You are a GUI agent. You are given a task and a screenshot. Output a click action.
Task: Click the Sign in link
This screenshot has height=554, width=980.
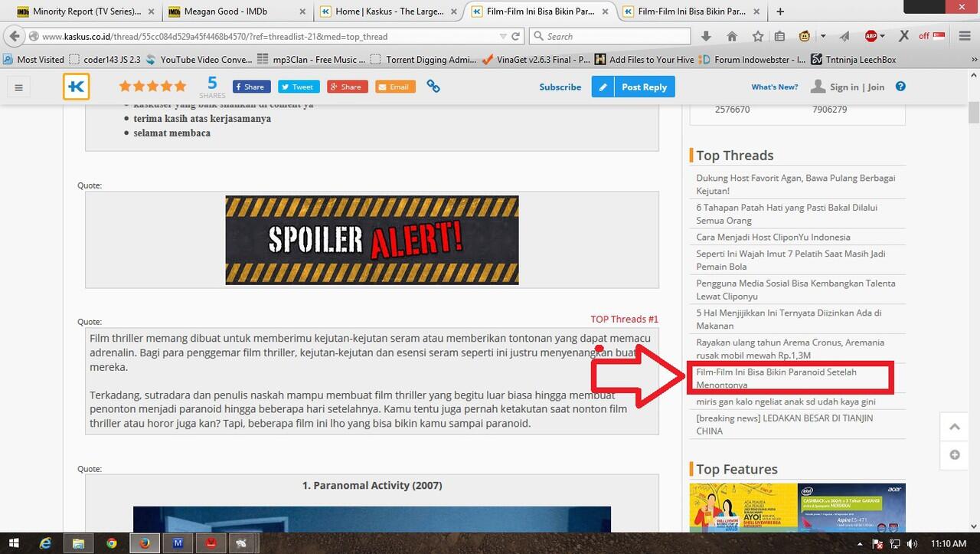pyautogui.click(x=844, y=87)
